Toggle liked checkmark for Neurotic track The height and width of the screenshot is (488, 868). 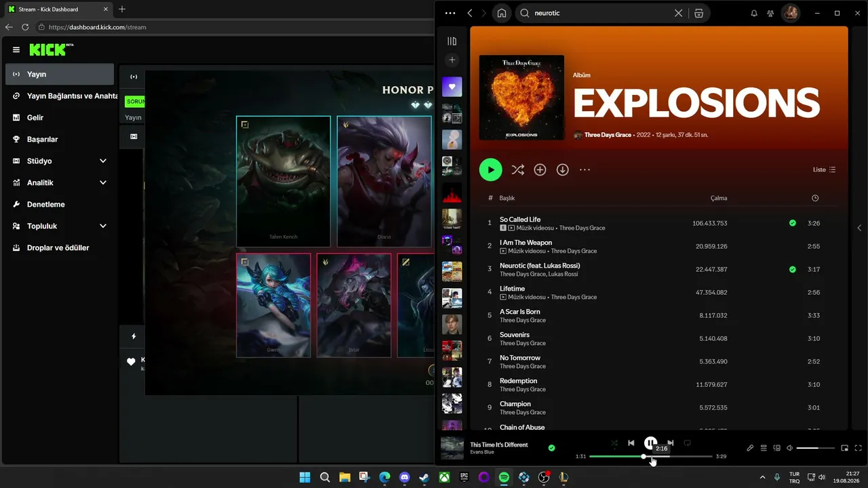(x=792, y=269)
